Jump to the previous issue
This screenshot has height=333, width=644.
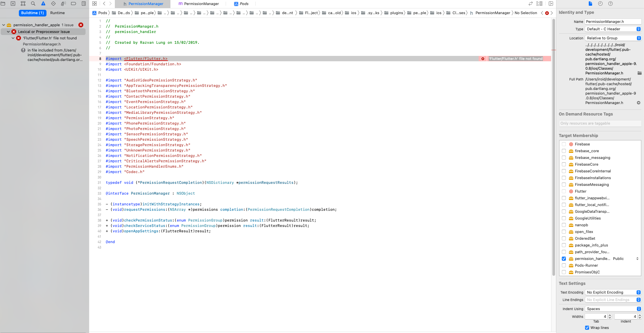[x=542, y=13]
